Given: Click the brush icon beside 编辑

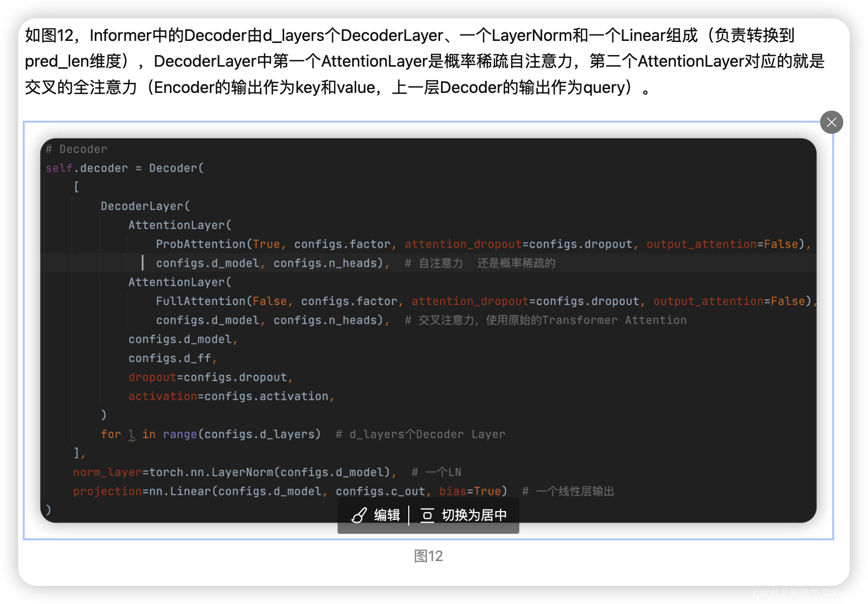Looking at the screenshot, I should pyautogui.click(x=359, y=515).
